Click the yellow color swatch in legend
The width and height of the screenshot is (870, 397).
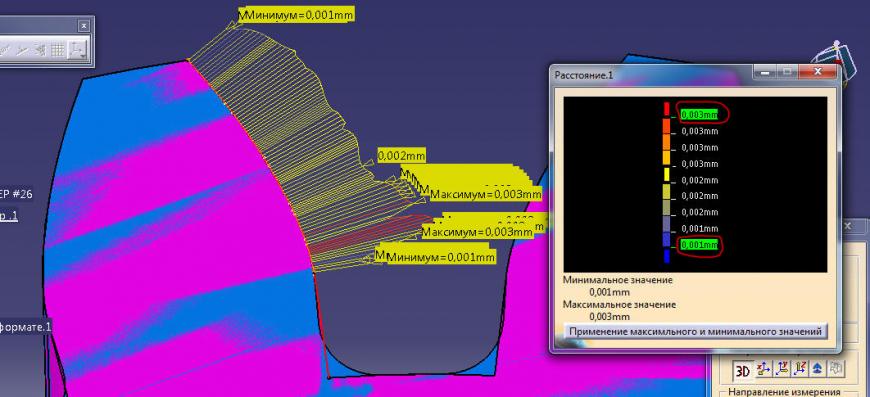click(x=667, y=174)
